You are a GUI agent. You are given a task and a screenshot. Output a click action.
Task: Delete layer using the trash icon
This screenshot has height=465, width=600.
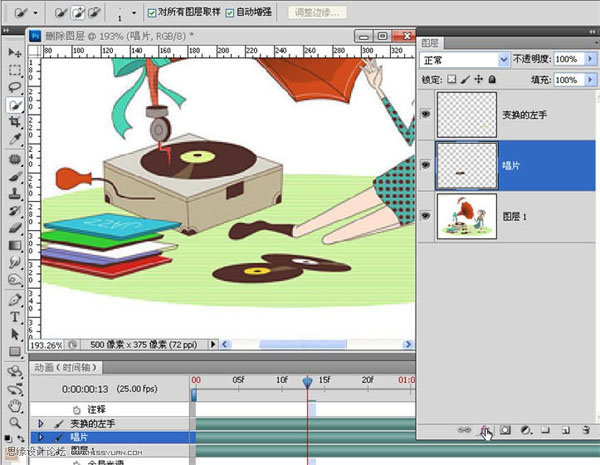click(x=583, y=430)
